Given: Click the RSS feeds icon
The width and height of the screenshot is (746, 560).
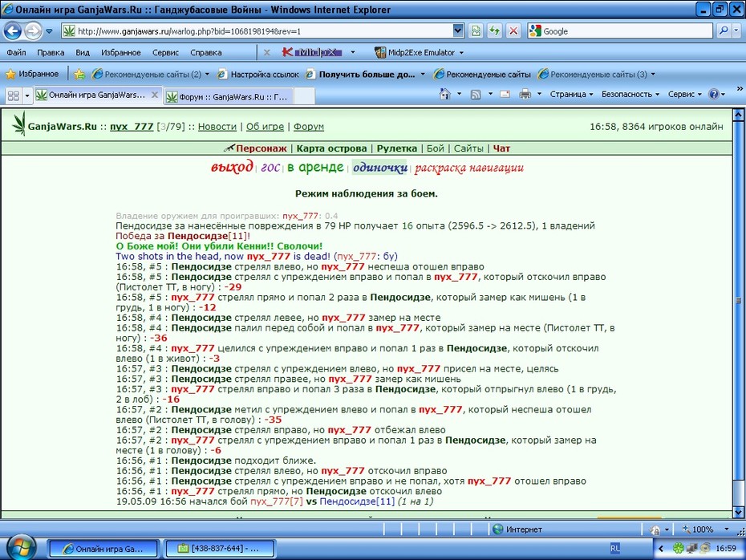Looking at the screenshot, I should 476,95.
